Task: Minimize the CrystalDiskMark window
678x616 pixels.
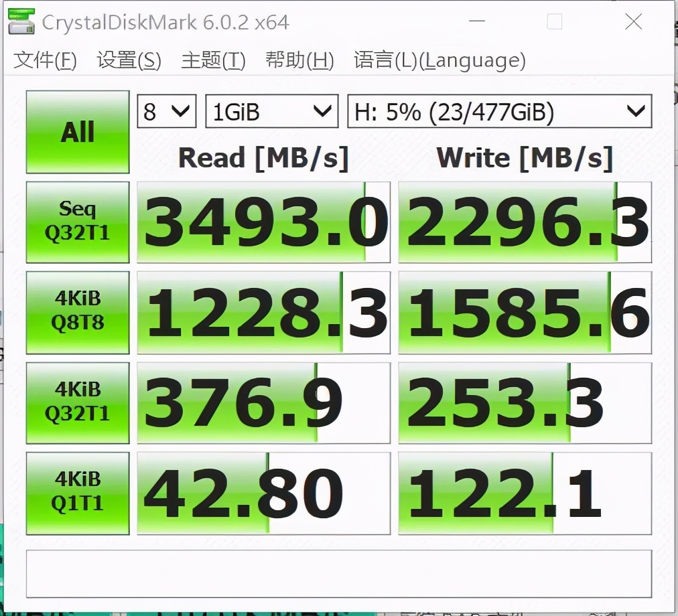Action: tap(477, 21)
